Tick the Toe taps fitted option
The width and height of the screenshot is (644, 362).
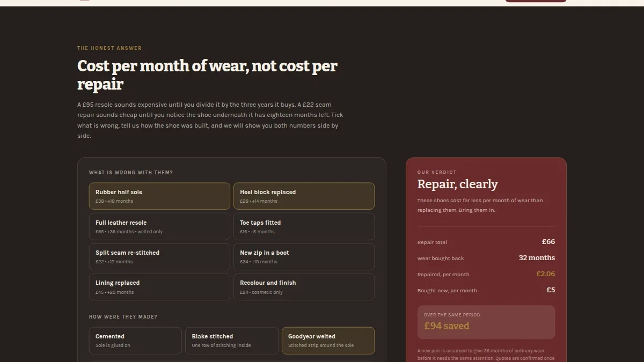click(x=304, y=226)
